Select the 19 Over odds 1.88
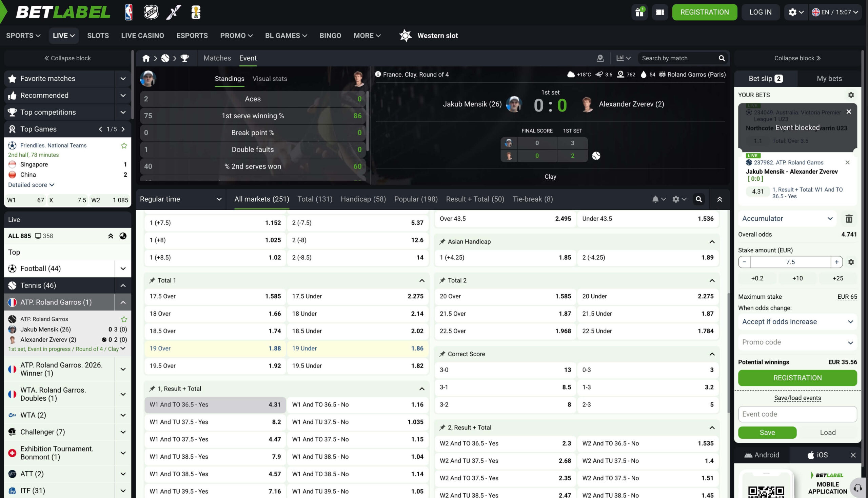Viewport: 868px width, 498px height. (215, 348)
